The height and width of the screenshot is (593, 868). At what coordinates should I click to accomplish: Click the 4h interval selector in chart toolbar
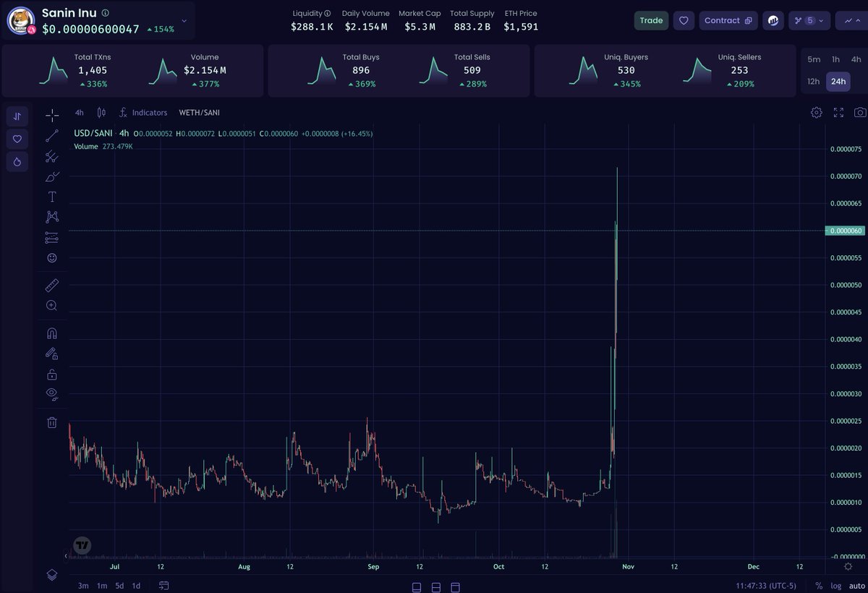click(80, 113)
